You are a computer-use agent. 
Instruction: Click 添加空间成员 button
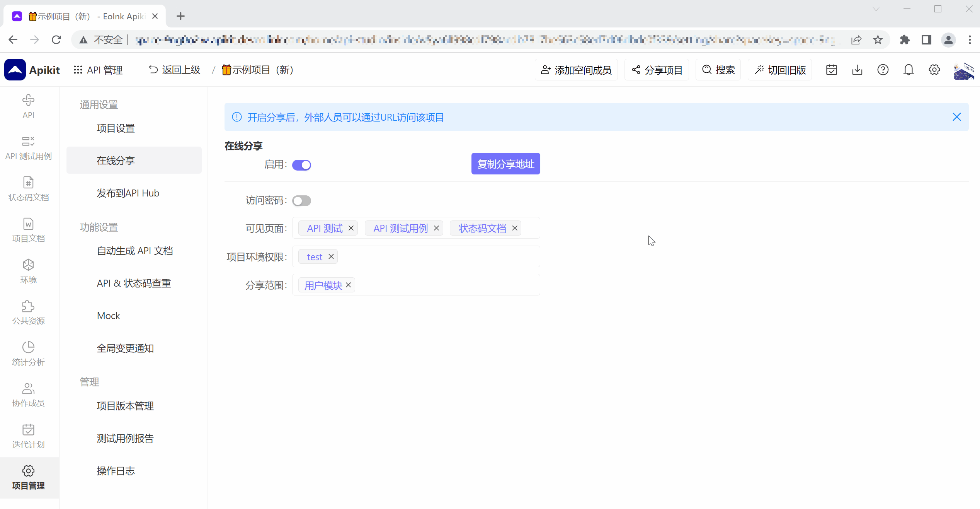(576, 70)
